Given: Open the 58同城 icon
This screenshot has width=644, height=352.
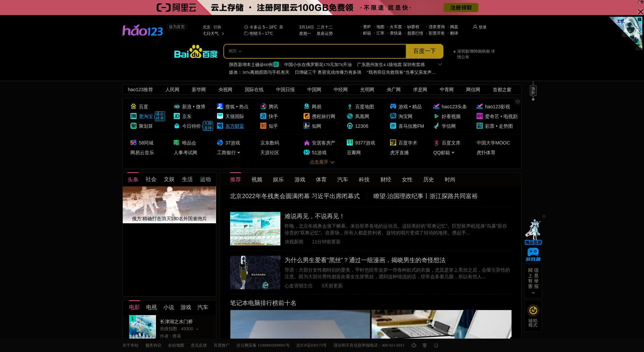Looking at the screenshot, I should tap(133, 143).
